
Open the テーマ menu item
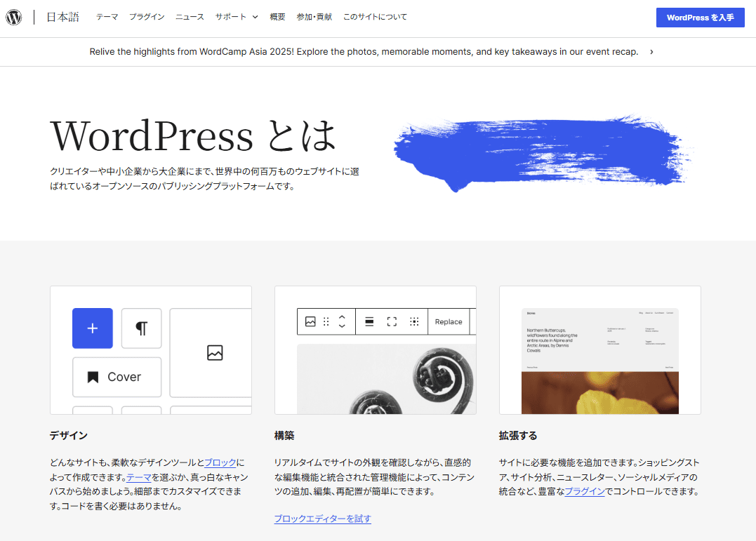coord(107,17)
